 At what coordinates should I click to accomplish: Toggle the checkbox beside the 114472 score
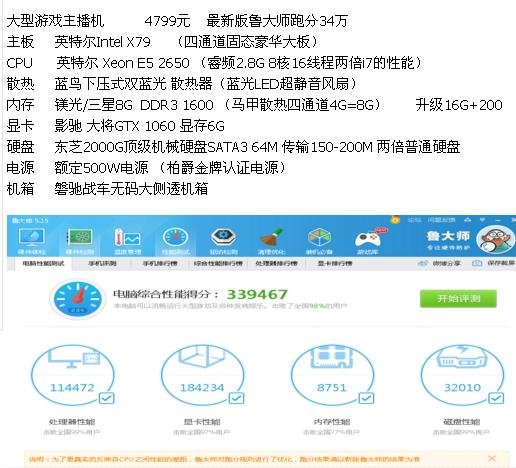pos(107,398)
